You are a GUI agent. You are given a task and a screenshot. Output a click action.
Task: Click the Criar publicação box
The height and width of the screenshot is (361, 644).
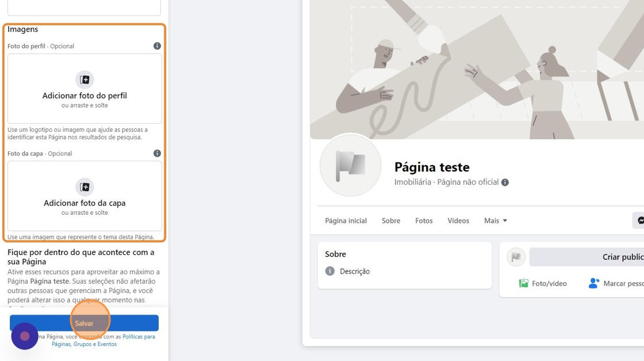click(x=586, y=257)
